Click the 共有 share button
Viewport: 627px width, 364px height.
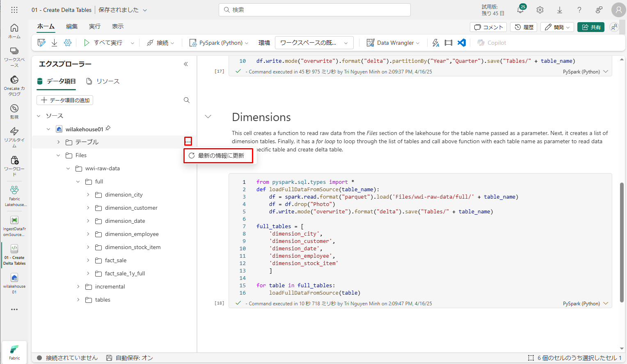click(x=591, y=27)
